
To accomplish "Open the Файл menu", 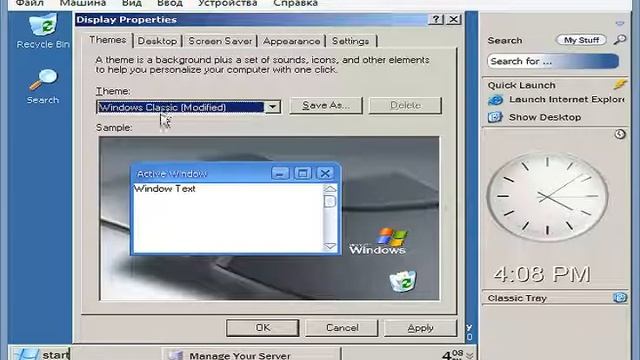I will (29, 3).
